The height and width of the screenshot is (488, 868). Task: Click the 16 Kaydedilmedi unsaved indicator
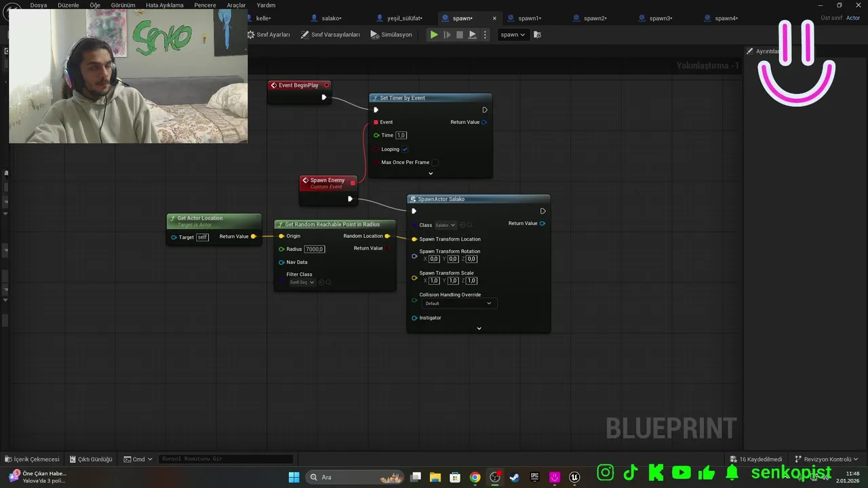click(756, 459)
